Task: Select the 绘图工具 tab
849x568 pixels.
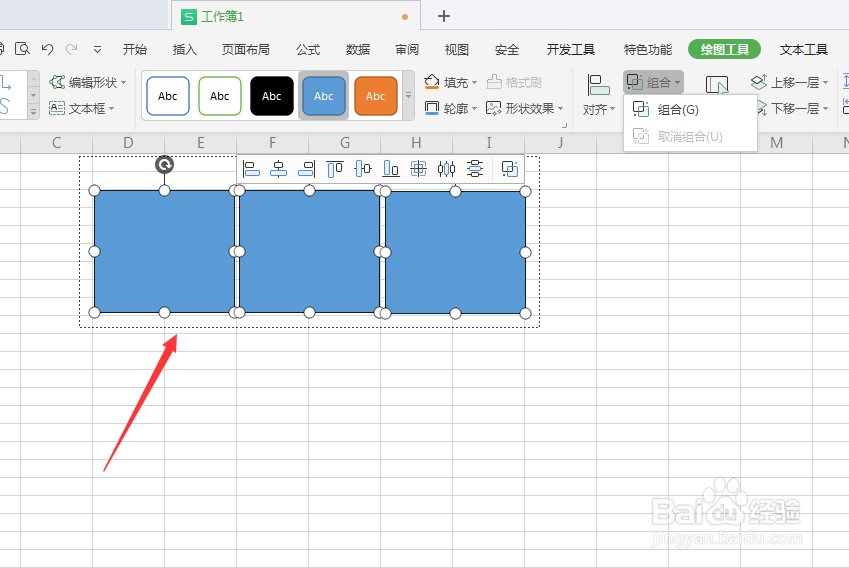Action: point(724,49)
